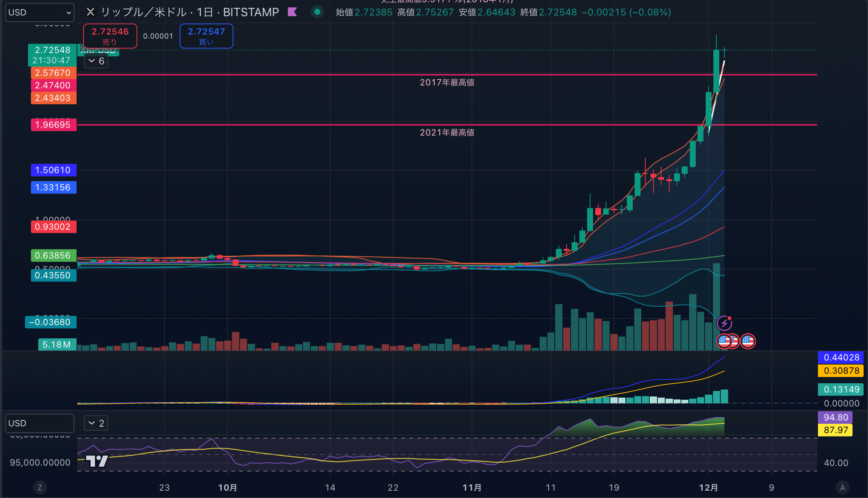The image size is (868, 498).
Task: Click the 12月 date on time axis
Action: pyautogui.click(x=708, y=488)
